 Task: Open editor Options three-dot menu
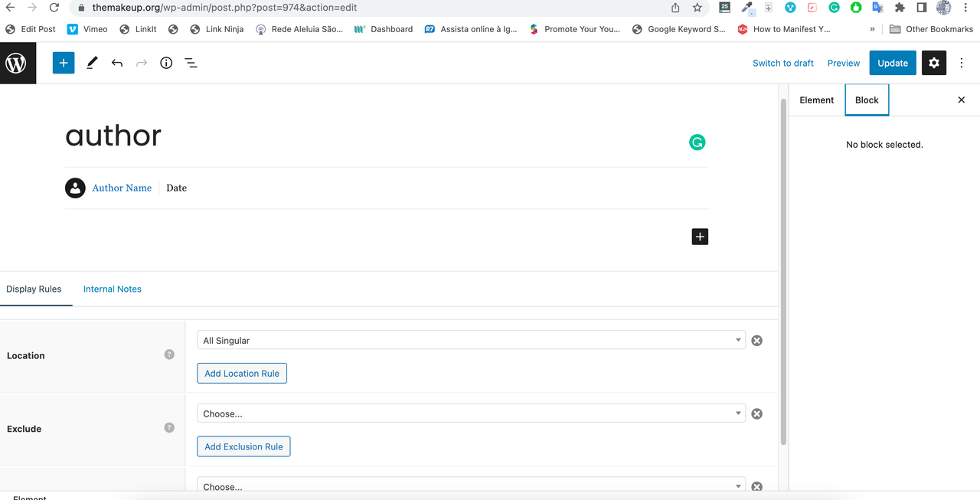962,63
